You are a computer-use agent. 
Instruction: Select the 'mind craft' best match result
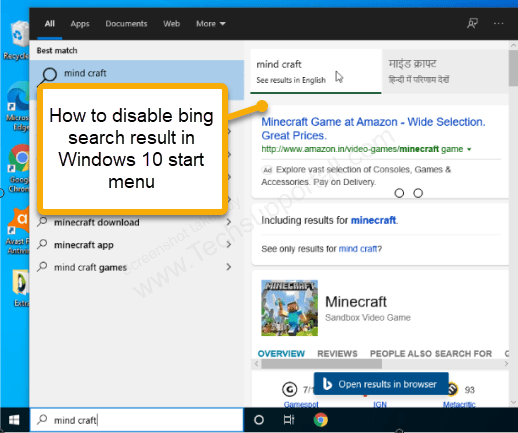(x=137, y=73)
